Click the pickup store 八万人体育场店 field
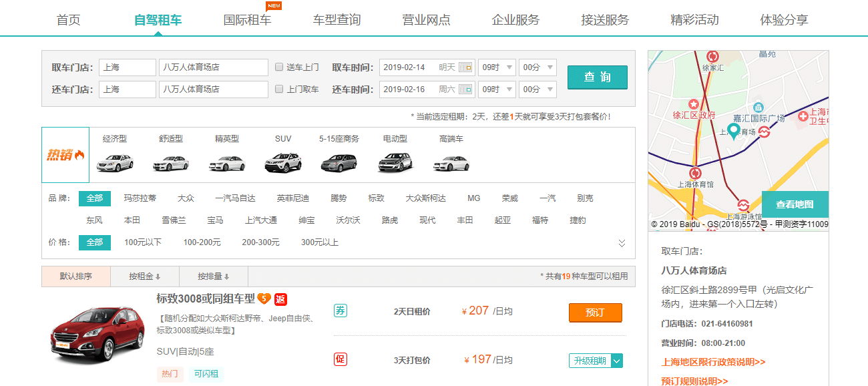 click(214, 67)
